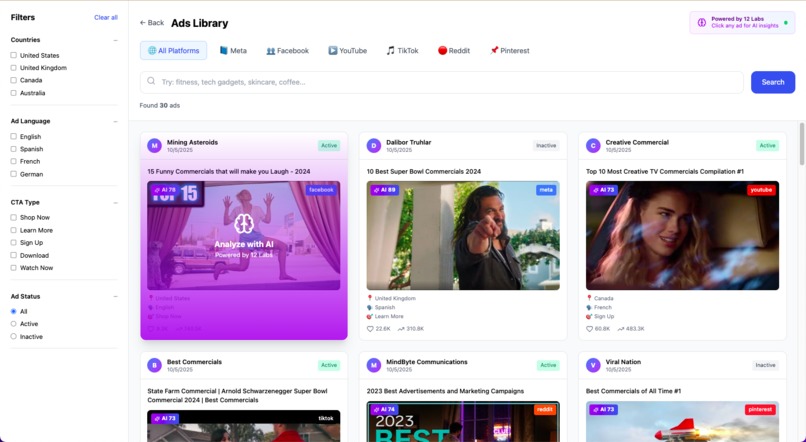Enable the French language filter
The width and height of the screenshot is (806, 442).
13,161
